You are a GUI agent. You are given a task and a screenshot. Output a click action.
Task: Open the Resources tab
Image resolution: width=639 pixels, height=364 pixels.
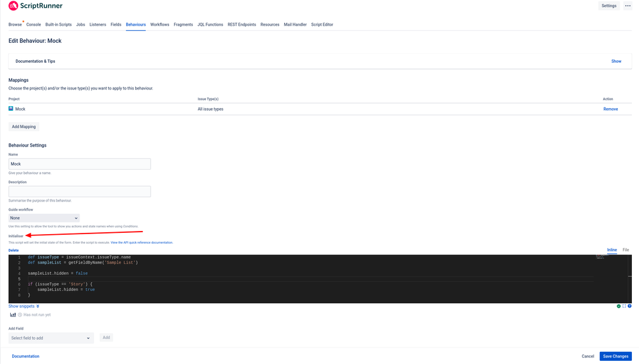click(270, 24)
